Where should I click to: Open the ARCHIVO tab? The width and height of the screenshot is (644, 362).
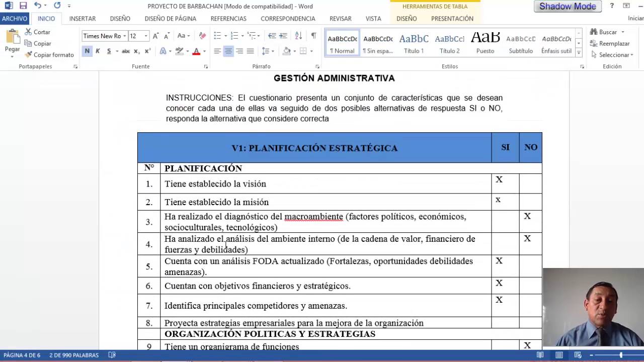click(x=15, y=19)
